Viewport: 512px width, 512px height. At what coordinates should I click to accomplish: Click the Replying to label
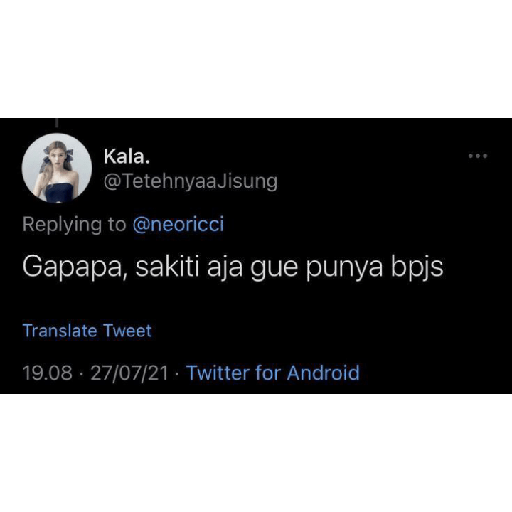[x=74, y=224]
